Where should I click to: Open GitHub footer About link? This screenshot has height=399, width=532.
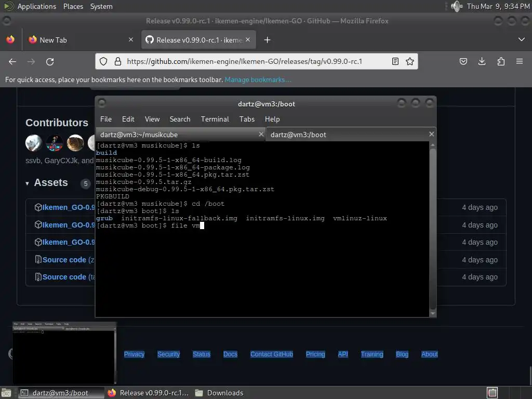point(429,354)
